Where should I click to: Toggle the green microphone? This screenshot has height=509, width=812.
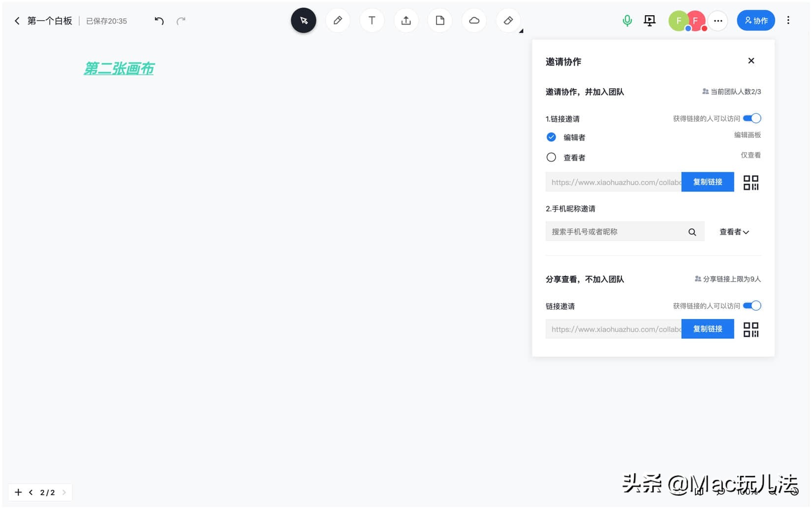point(627,21)
